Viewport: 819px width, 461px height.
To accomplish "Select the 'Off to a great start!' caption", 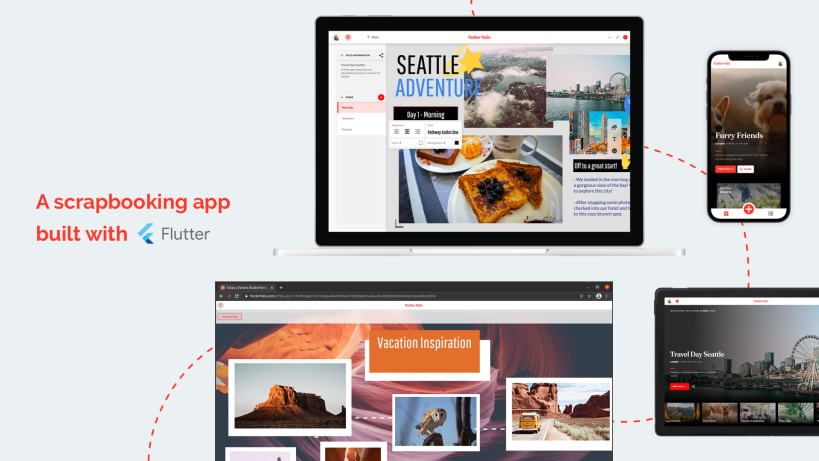I will click(596, 166).
